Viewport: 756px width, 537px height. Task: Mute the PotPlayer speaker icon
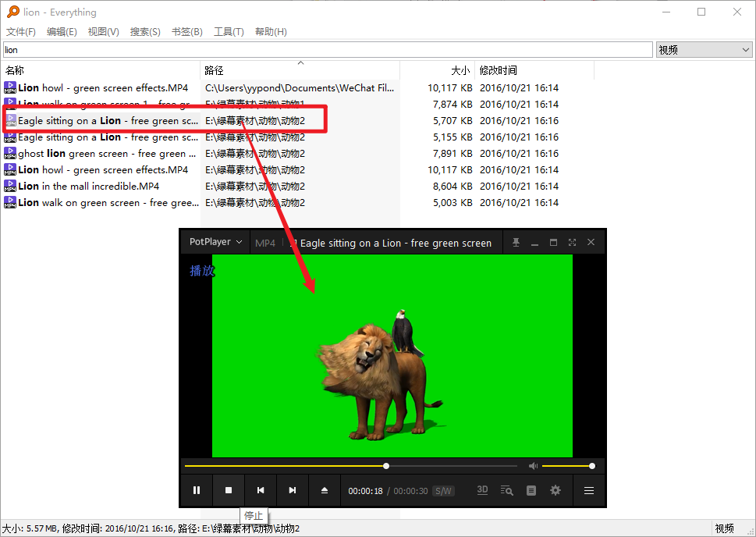click(x=533, y=466)
